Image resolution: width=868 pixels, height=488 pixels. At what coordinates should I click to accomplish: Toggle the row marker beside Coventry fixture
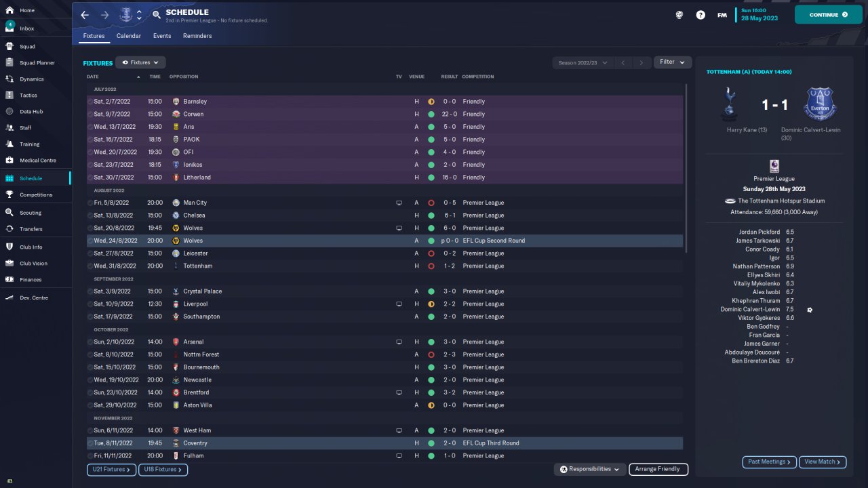(x=90, y=443)
